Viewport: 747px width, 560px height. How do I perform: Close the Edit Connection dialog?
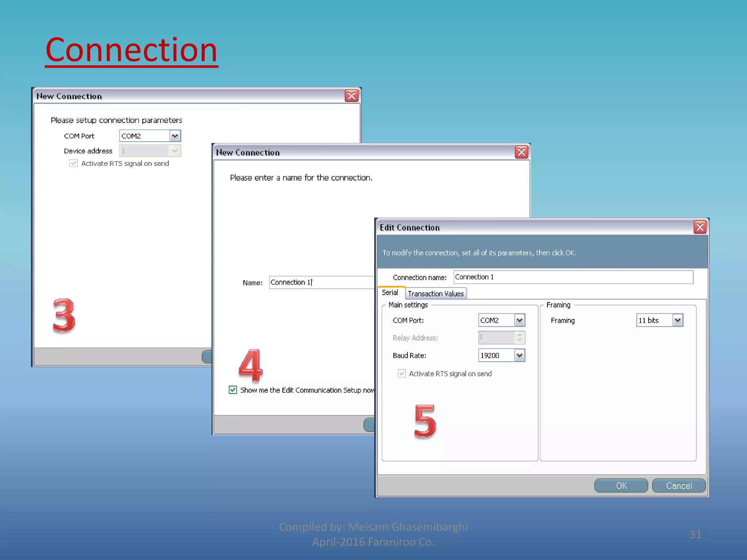click(700, 227)
